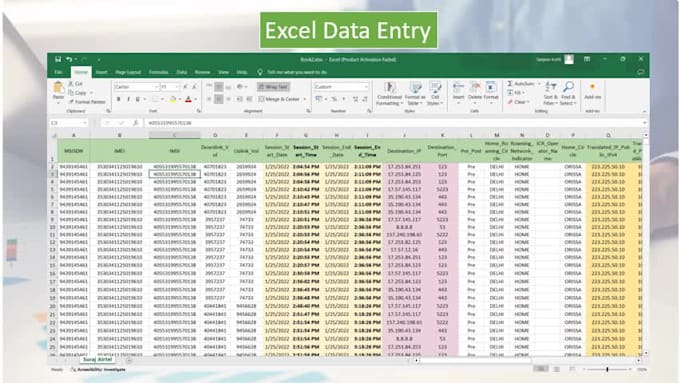Toggle Wrap Text
The height and width of the screenshot is (383, 680).
click(273, 87)
